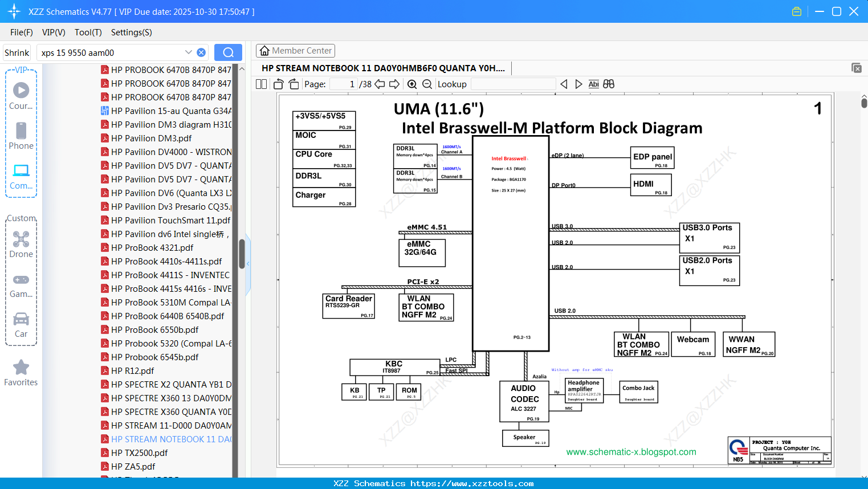Clear the search box text

pos(201,52)
